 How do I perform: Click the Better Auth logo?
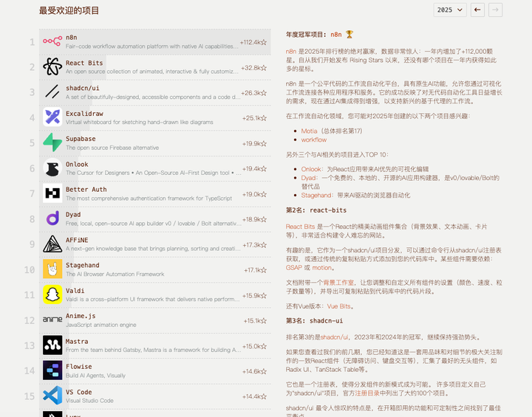pos(52,193)
